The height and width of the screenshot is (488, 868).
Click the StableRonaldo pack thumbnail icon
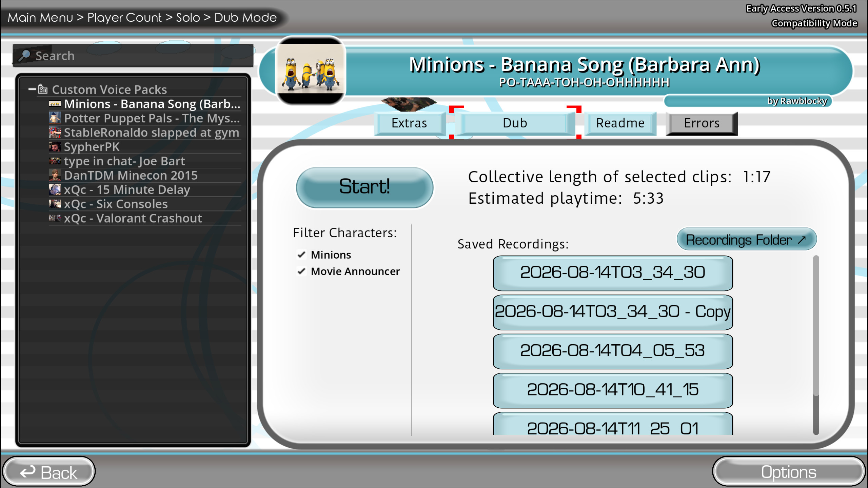[x=55, y=133]
